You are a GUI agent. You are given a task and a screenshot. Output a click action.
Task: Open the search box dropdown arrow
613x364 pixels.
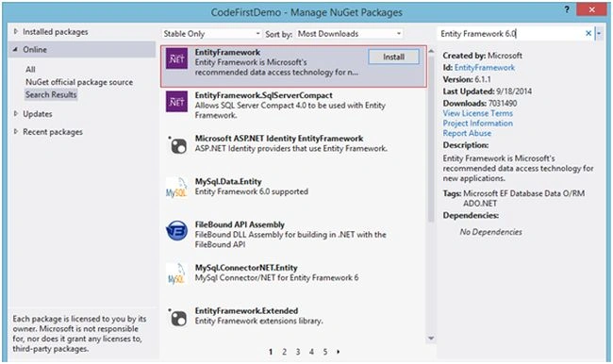coord(599,34)
